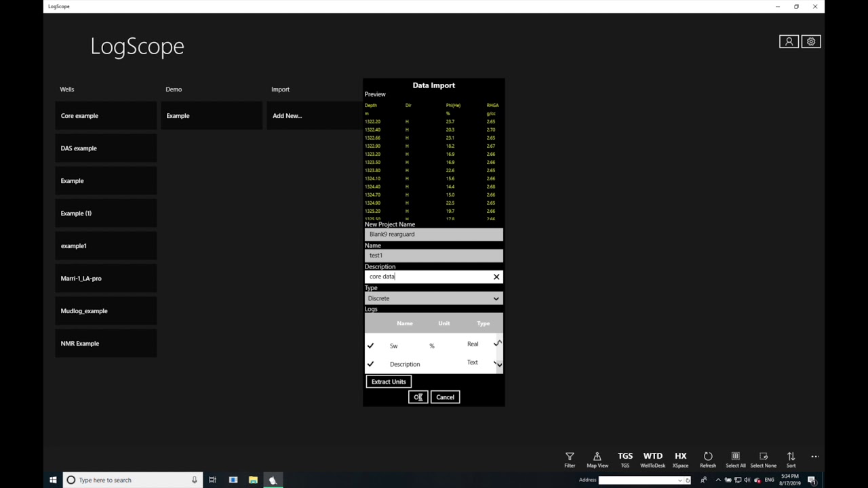The width and height of the screenshot is (868, 488).
Task: Click the ENG language indicator
Action: pyautogui.click(x=769, y=480)
